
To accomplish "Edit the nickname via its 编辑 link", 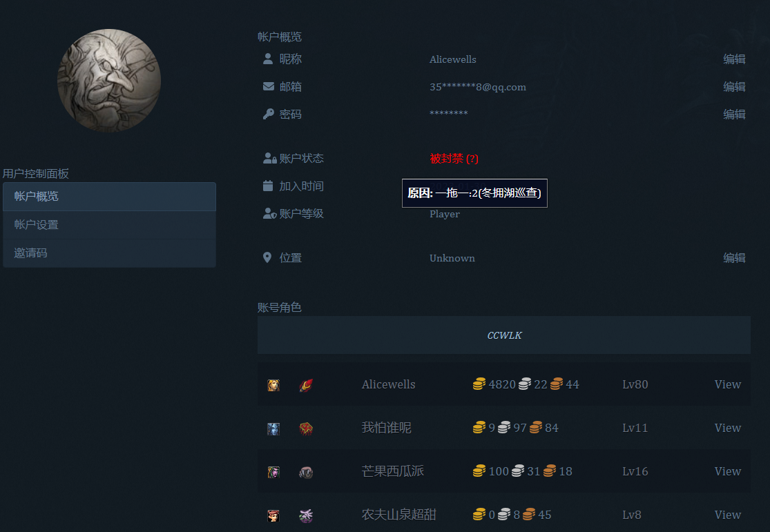I will pyautogui.click(x=734, y=59).
